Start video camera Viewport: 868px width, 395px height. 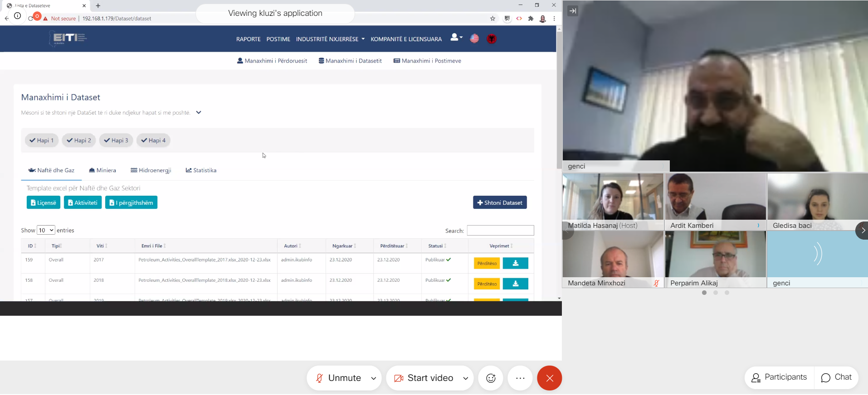pyautogui.click(x=424, y=378)
